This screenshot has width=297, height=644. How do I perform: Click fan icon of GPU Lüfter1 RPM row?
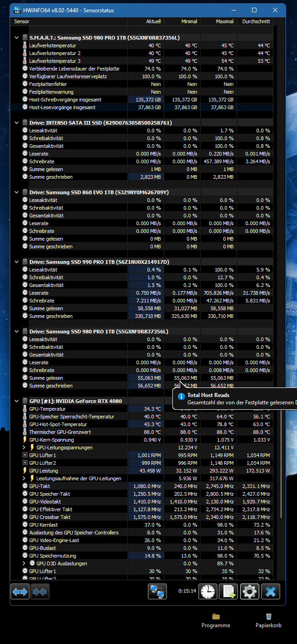click(x=25, y=455)
